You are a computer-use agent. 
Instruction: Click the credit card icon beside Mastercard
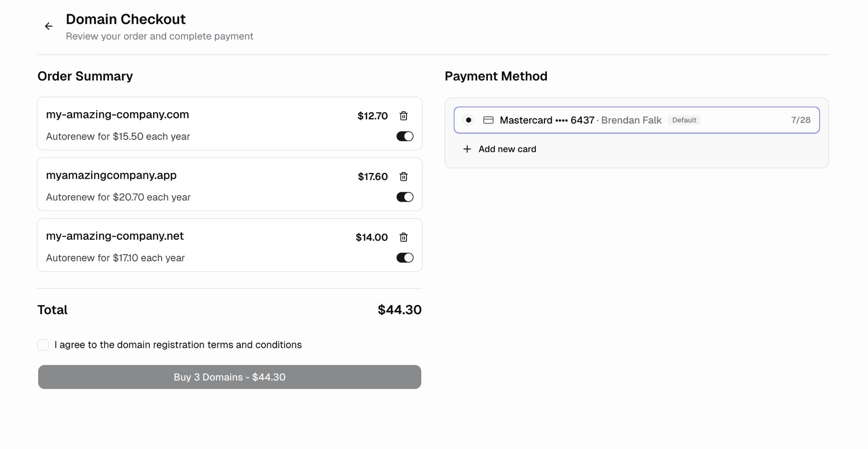tap(488, 120)
